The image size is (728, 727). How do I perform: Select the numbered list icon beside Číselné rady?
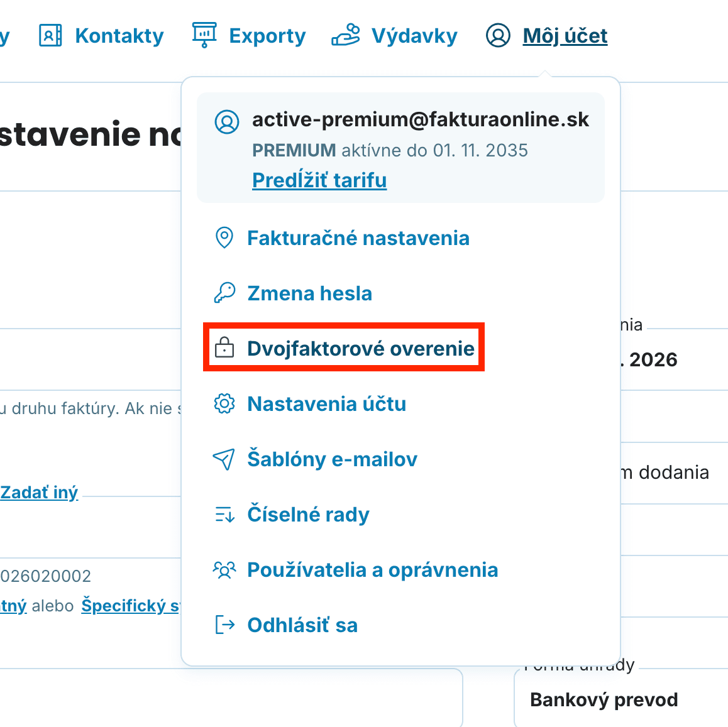click(x=224, y=515)
